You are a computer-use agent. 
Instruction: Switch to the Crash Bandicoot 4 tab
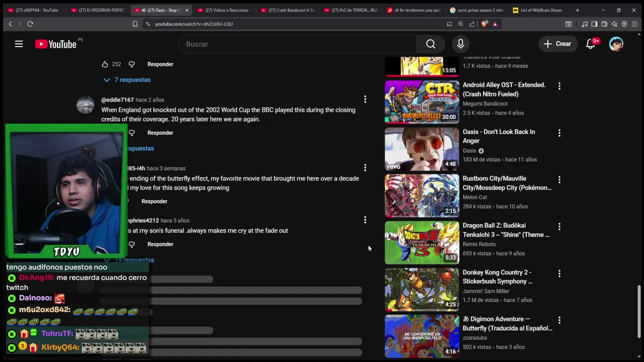tap(287, 10)
